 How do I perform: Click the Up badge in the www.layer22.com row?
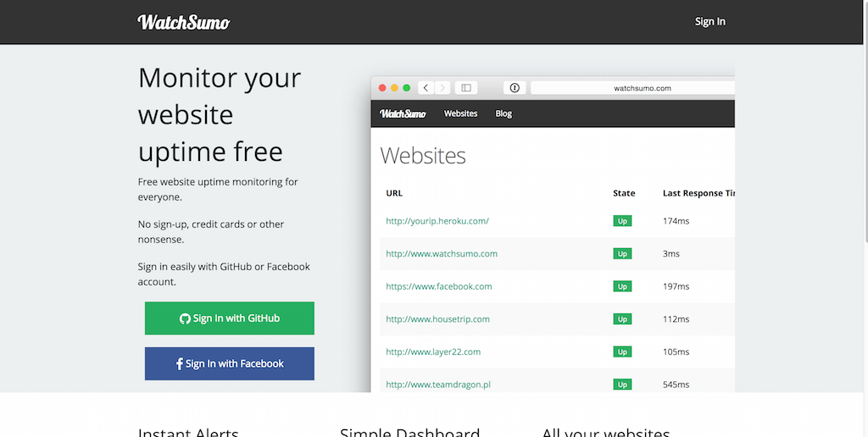(x=622, y=351)
